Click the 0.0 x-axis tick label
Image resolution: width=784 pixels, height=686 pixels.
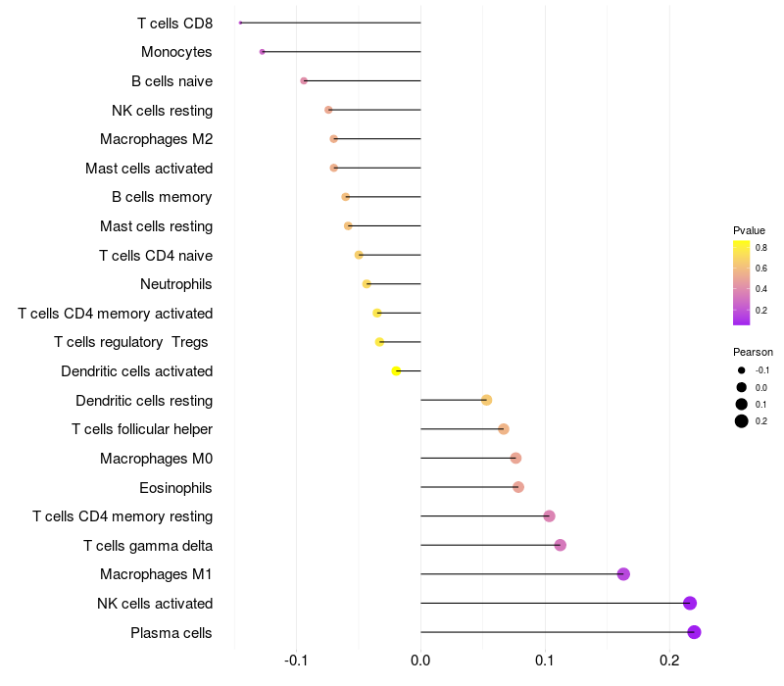click(x=420, y=661)
